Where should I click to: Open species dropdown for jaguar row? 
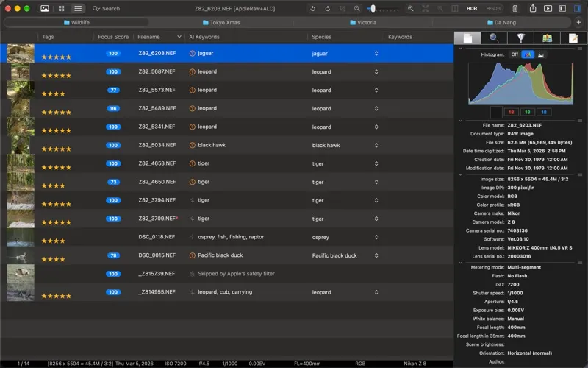pos(376,53)
